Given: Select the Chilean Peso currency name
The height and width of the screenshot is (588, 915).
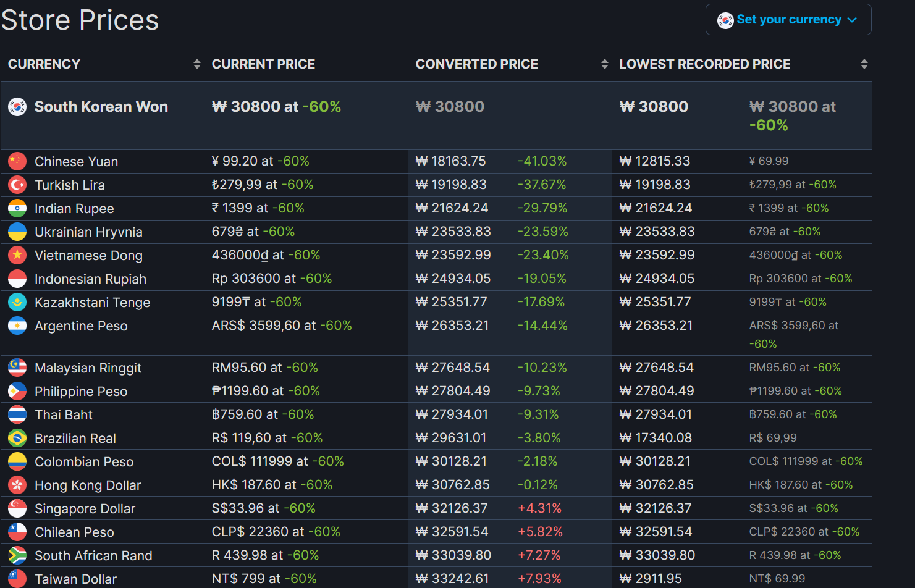Looking at the screenshot, I should click(x=74, y=532).
